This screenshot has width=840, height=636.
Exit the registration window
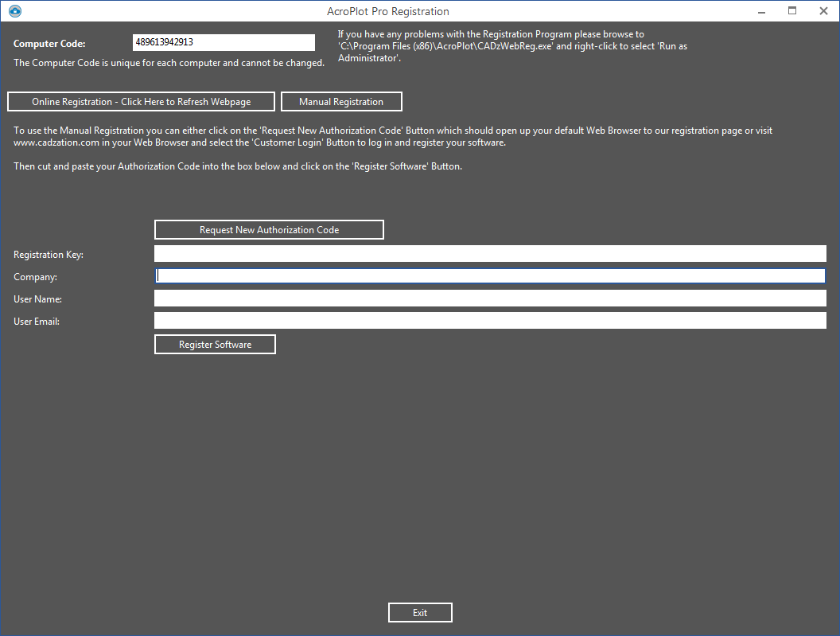pyautogui.click(x=420, y=612)
